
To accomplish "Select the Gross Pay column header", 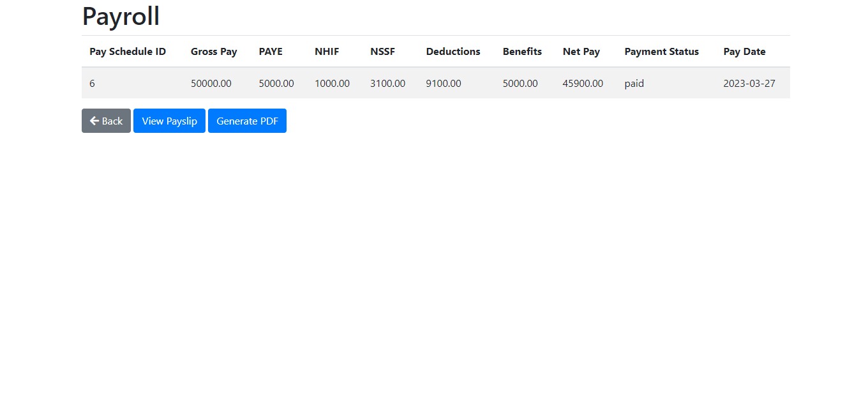I will [x=213, y=52].
